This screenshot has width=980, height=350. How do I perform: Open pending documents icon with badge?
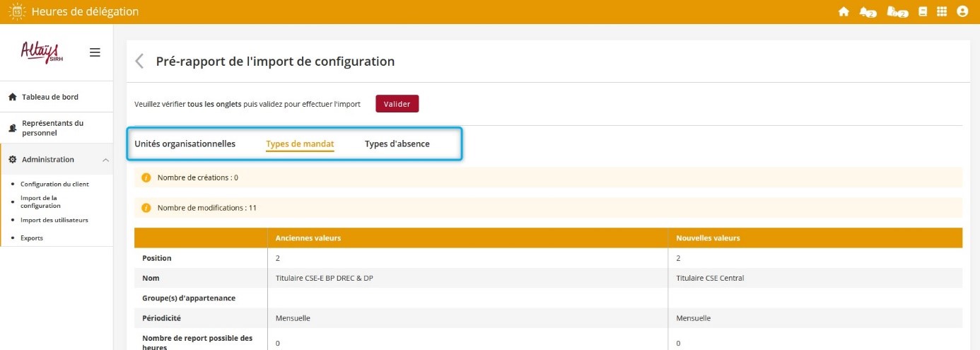895,12
